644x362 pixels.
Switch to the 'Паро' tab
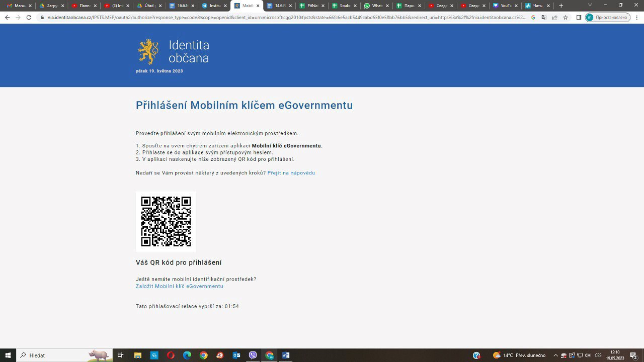click(x=409, y=6)
